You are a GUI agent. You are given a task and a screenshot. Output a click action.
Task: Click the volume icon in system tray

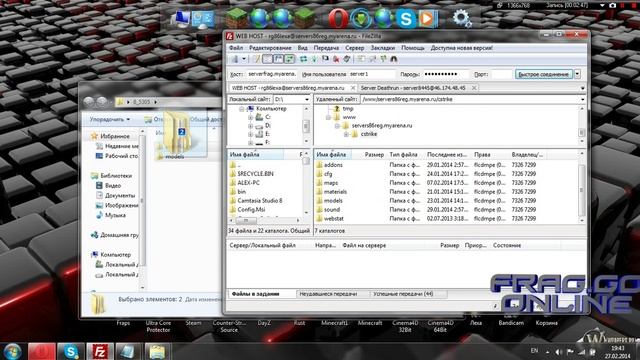559,351
